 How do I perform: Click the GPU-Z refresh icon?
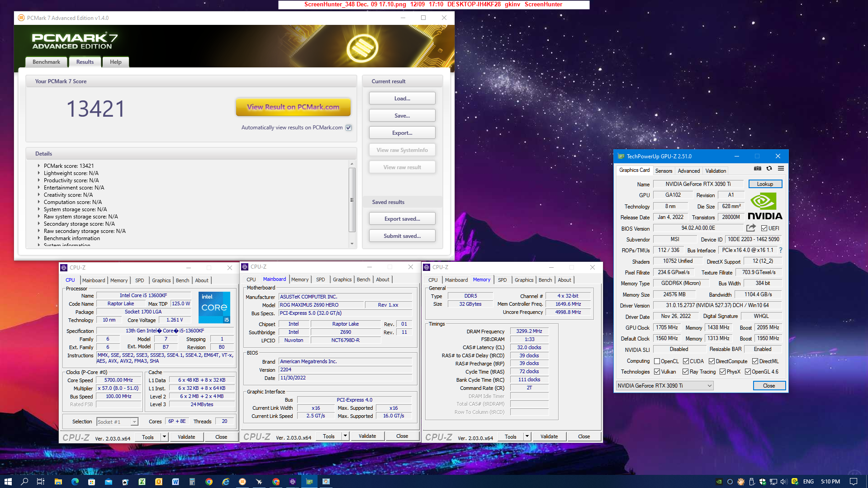[x=769, y=169]
